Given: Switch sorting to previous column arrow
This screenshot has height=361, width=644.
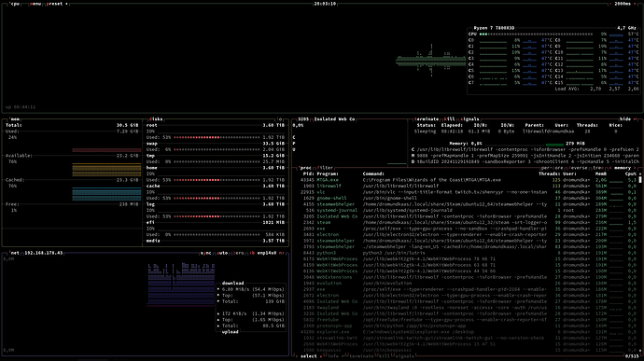Looking at the screenshot, I should point(609,168).
